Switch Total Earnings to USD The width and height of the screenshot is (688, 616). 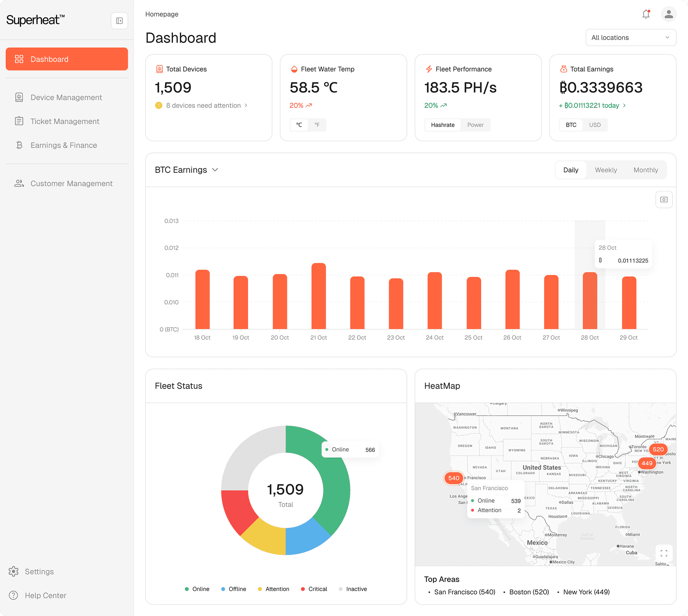pos(595,125)
